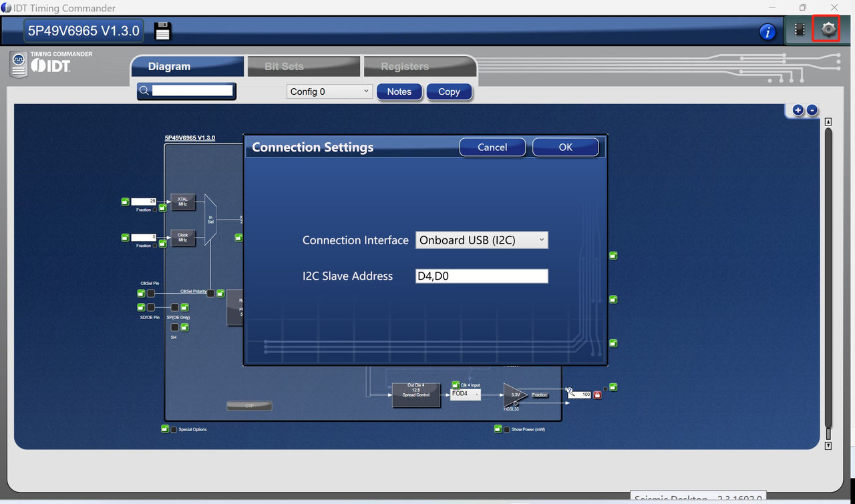855x504 pixels.
Task: Click the 3.3V HCSL33 output buffer
Action: click(x=514, y=395)
